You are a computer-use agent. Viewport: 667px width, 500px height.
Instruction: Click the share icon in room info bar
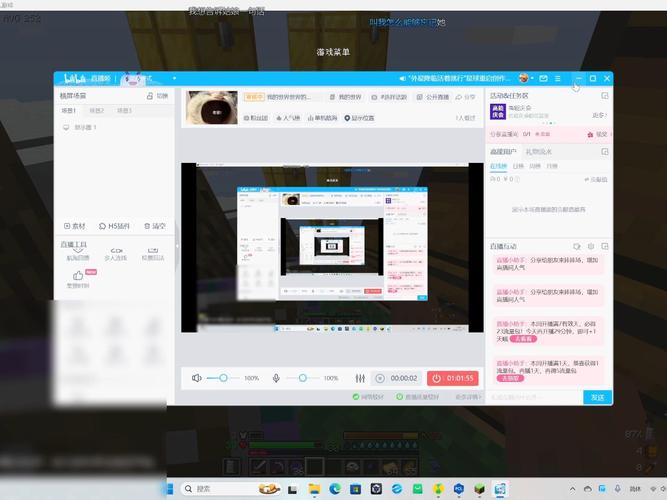tap(465, 97)
